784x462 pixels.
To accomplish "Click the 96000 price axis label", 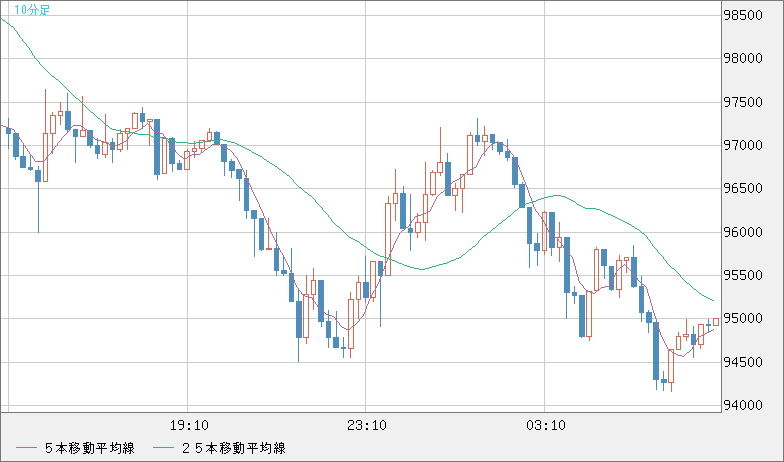I will [x=744, y=232].
